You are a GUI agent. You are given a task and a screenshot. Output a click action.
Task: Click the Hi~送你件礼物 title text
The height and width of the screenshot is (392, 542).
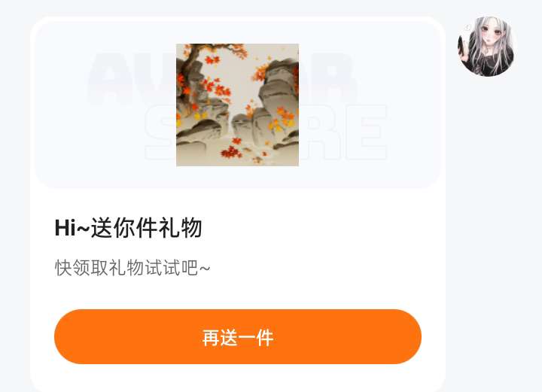click(x=128, y=228)
